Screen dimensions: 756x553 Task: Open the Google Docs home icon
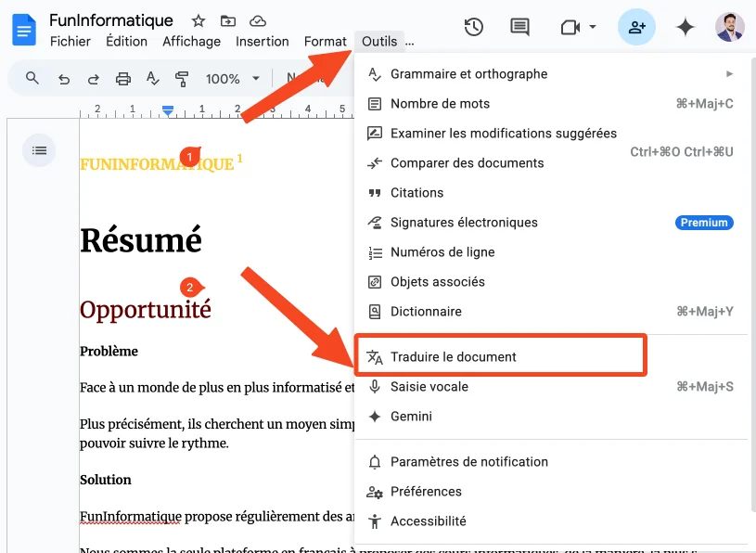23,30
